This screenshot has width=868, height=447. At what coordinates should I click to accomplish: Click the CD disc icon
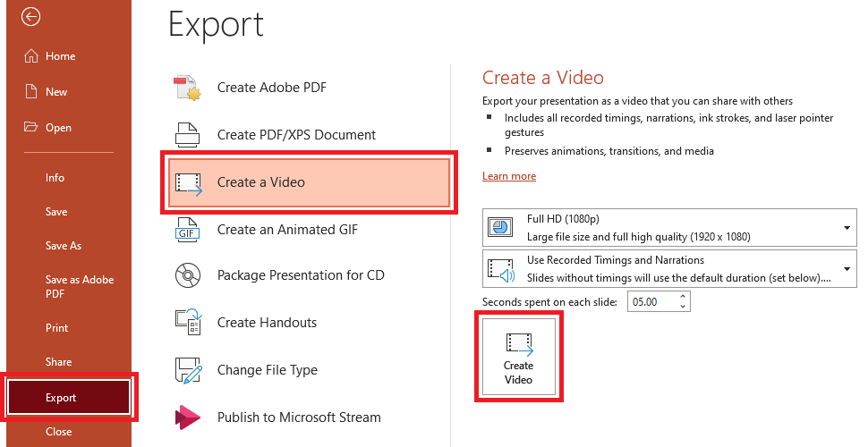(188, 275)
